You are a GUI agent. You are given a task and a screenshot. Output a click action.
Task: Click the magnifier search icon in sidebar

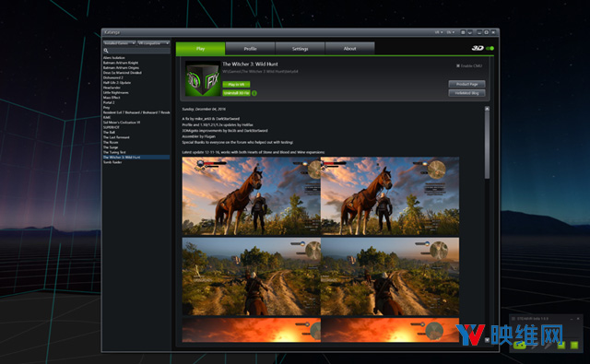pyautogui.click(x=106, y=51)
